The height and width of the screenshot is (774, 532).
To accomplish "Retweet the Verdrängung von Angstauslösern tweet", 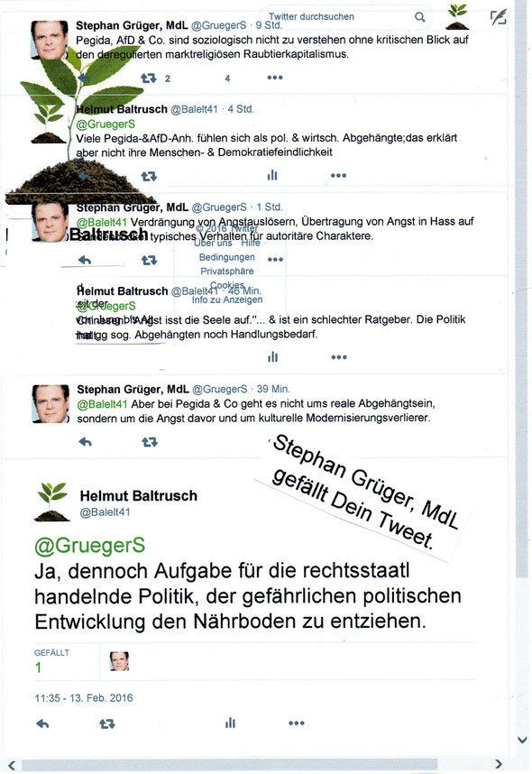I will coord(149,260).
